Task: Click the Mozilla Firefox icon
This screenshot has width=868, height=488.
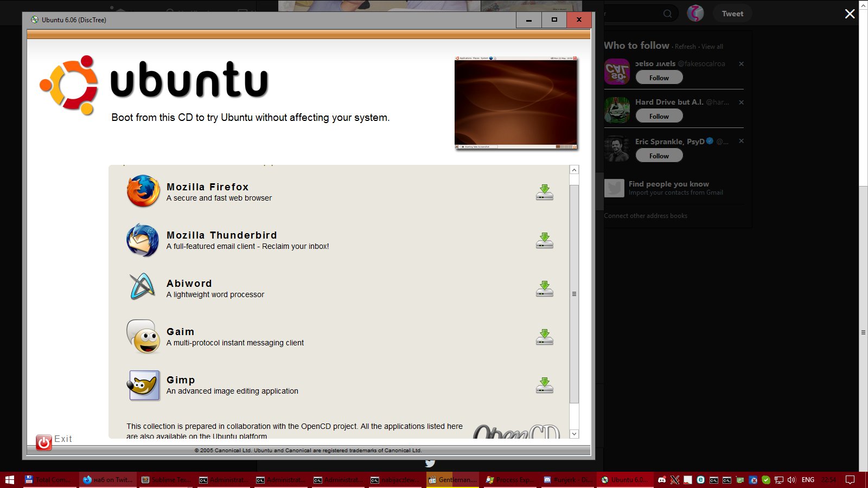Action: (143, 191)
